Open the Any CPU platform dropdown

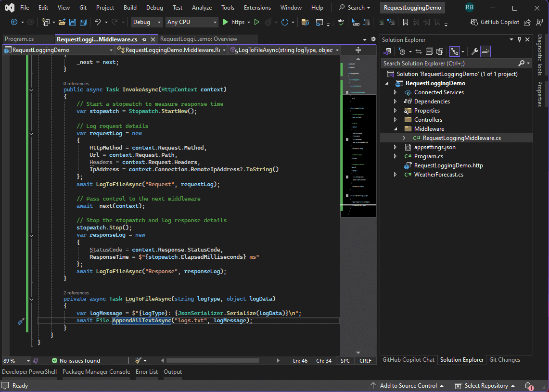tap(192, 22)
